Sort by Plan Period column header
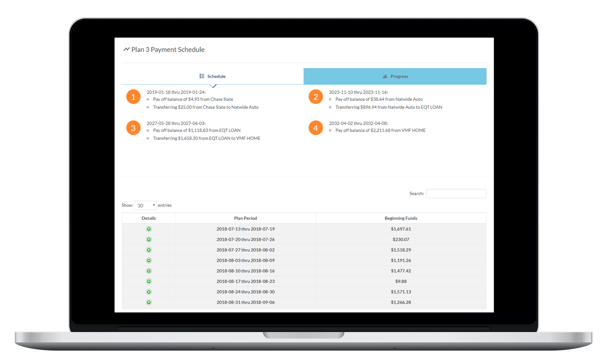 [x=246, y=218]
